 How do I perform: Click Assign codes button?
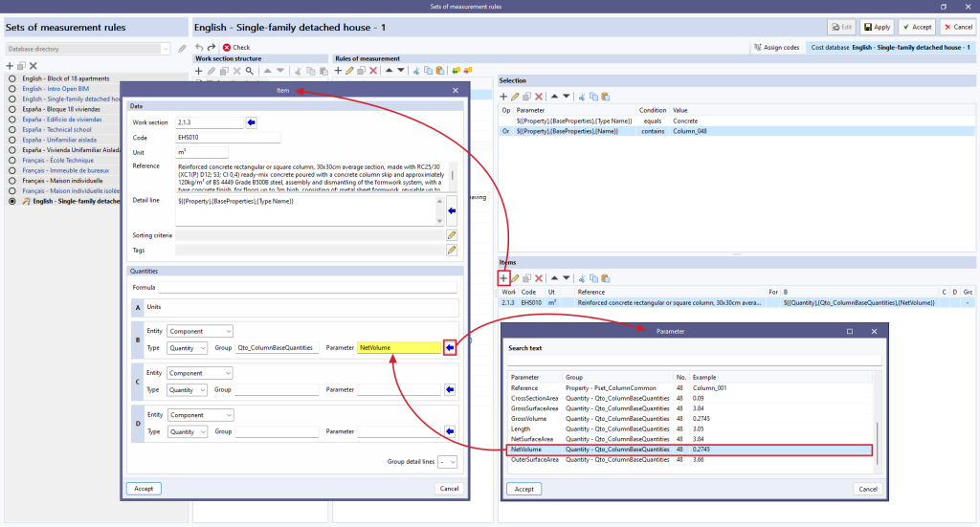coord(777,48)
